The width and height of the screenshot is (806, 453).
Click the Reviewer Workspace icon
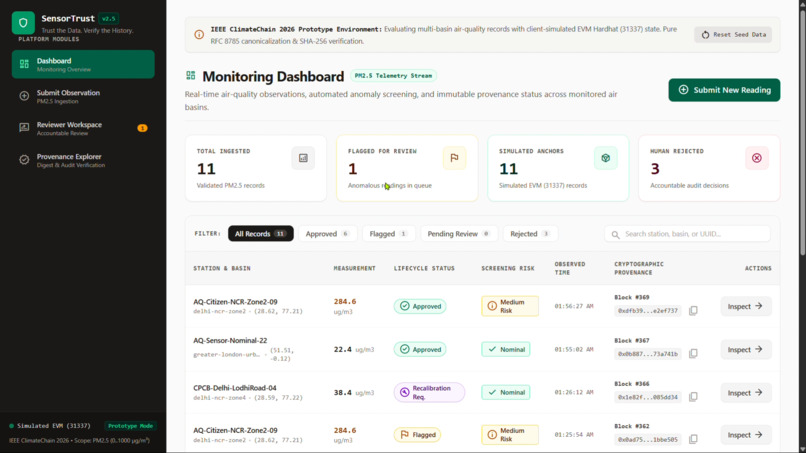pyautogui.click(x=24, y=128)
